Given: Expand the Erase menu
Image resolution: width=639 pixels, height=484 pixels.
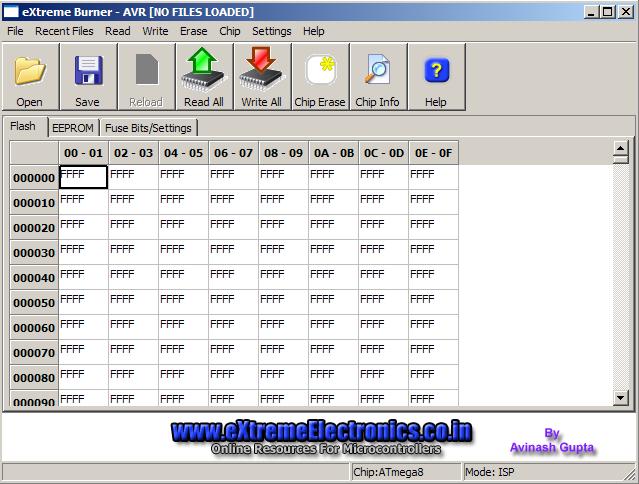Looking at the screenshot, I should point(194,31).
